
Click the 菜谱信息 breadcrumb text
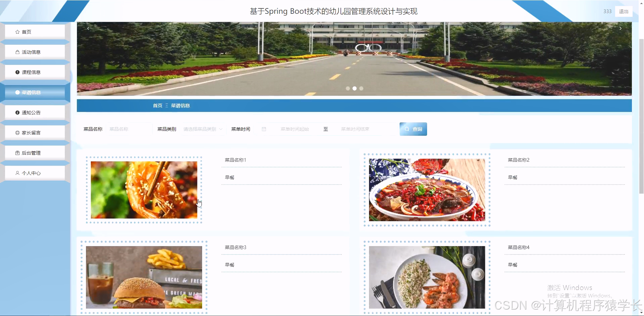(180, 106)
